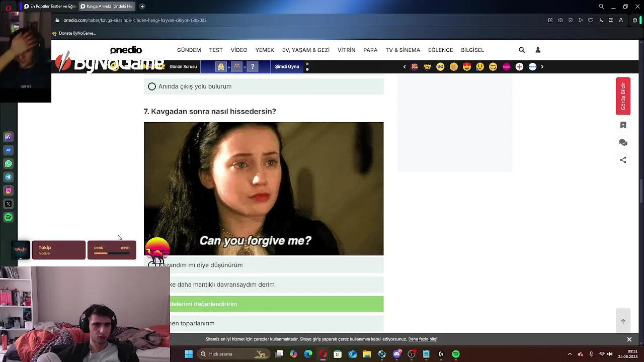Open X (Twitter) in Opera sidebar

point(9,204)
